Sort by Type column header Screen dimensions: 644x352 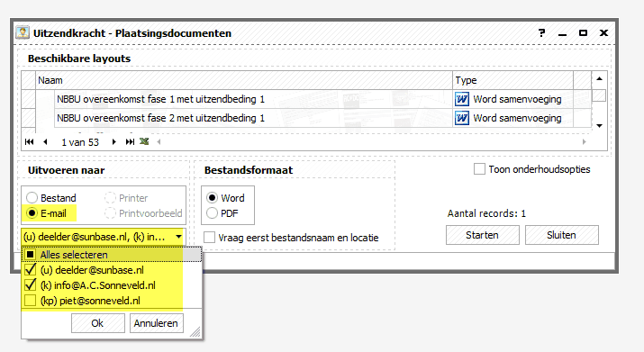coord(513,80)
